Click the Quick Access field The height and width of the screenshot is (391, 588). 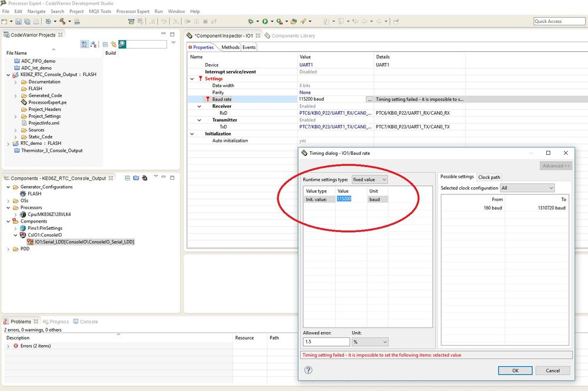point(559,21)
